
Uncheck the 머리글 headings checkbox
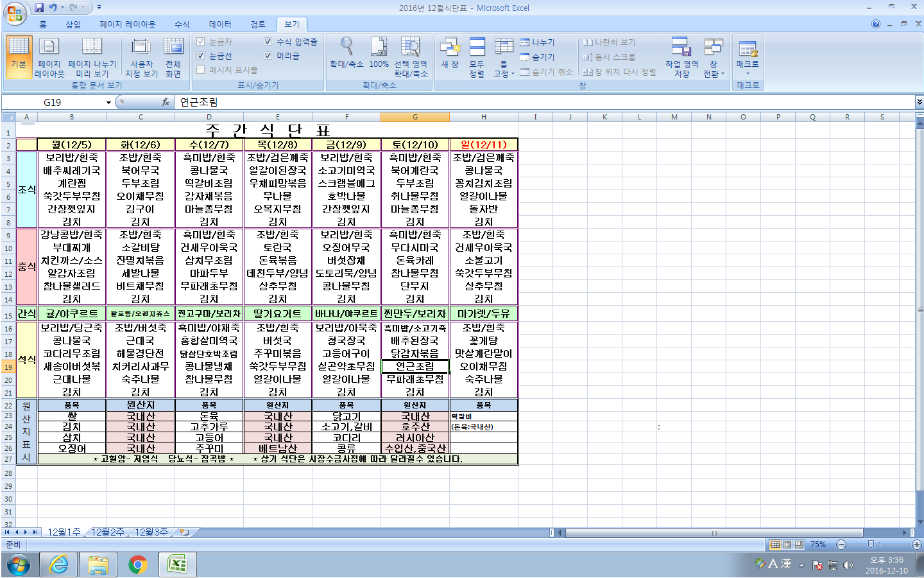(268, 56)
